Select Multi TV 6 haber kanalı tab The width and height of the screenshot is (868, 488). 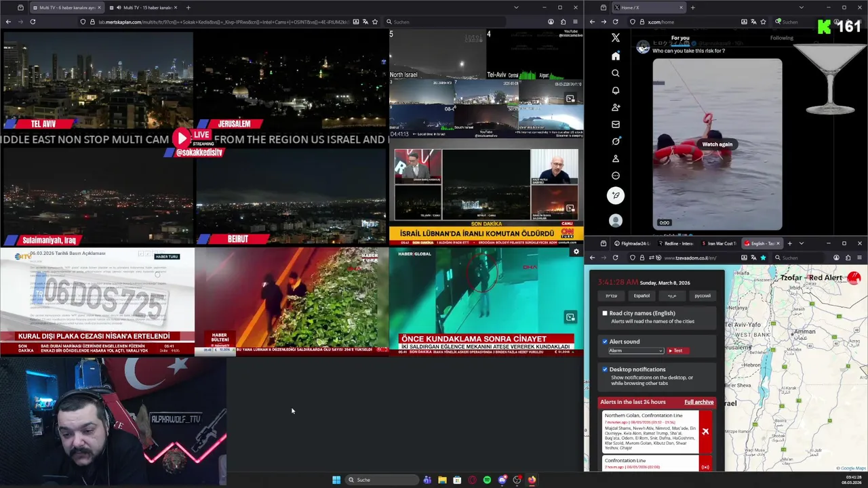[66, 7]
